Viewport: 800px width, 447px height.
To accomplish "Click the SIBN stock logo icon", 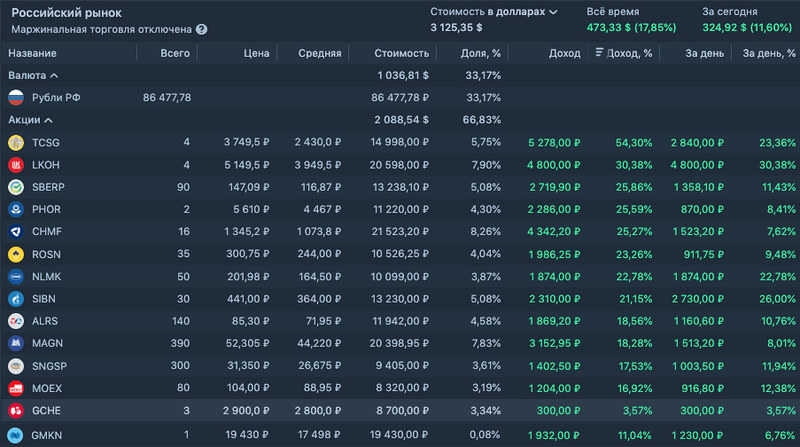I will pos(16,299).
